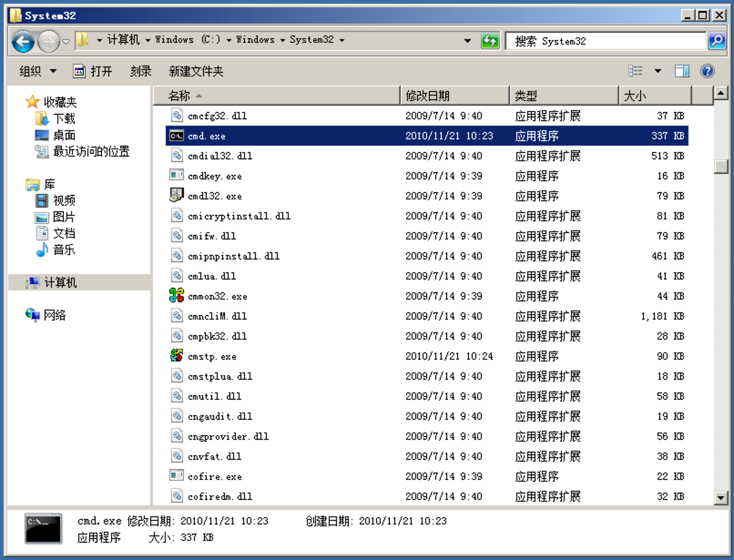Screen dimensions: 734x560
Task: Click the cofire.exe file icon
Action: (177, 476)
